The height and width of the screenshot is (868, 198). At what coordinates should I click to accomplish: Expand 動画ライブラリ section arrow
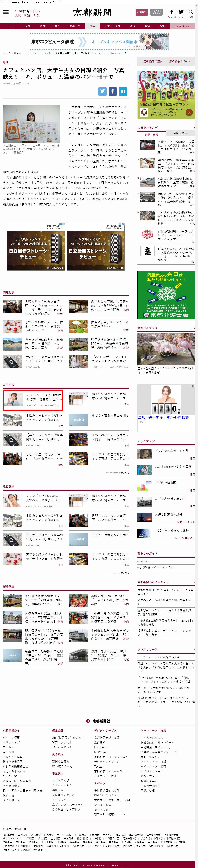point(194,328)
